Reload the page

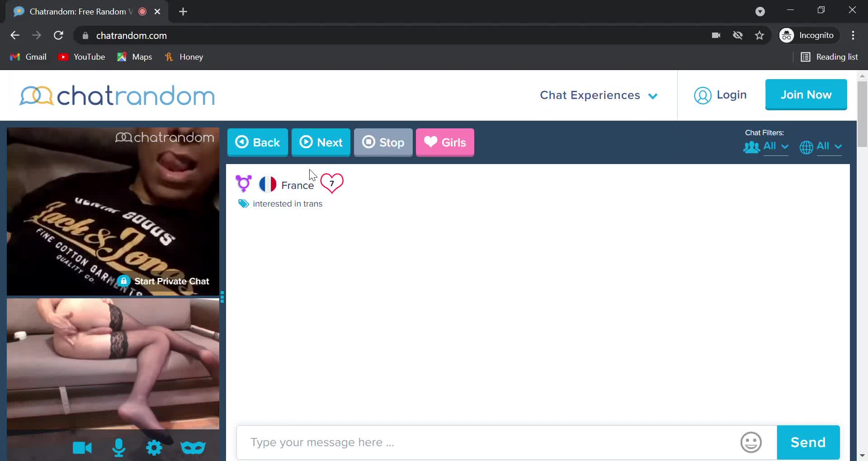(58, 35)
